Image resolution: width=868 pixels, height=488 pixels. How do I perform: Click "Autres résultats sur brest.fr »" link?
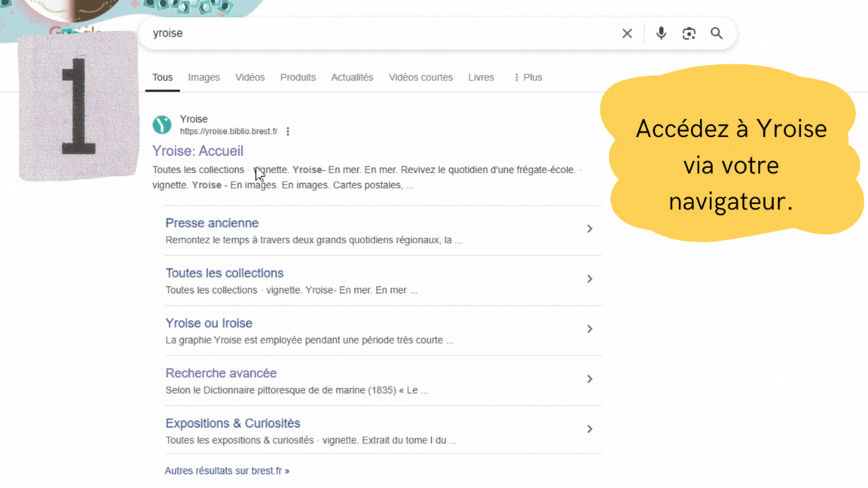tap(227, 471)
